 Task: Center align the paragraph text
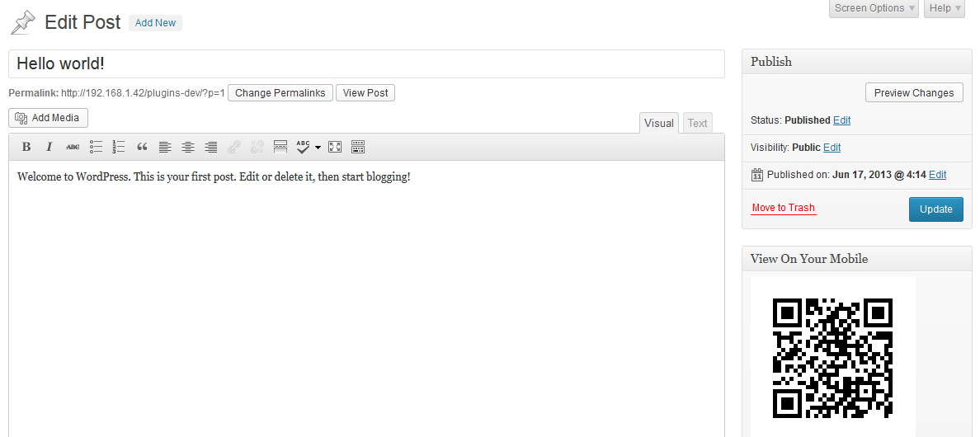pyautogui.click(x=188, y=148)
